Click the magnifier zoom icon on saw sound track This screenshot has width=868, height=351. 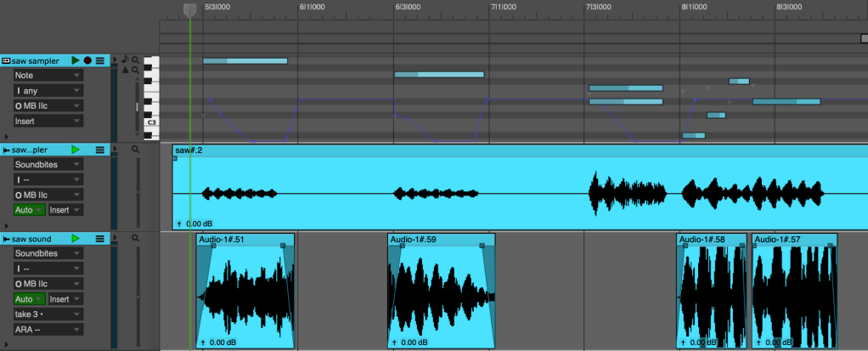pos(135,239)
